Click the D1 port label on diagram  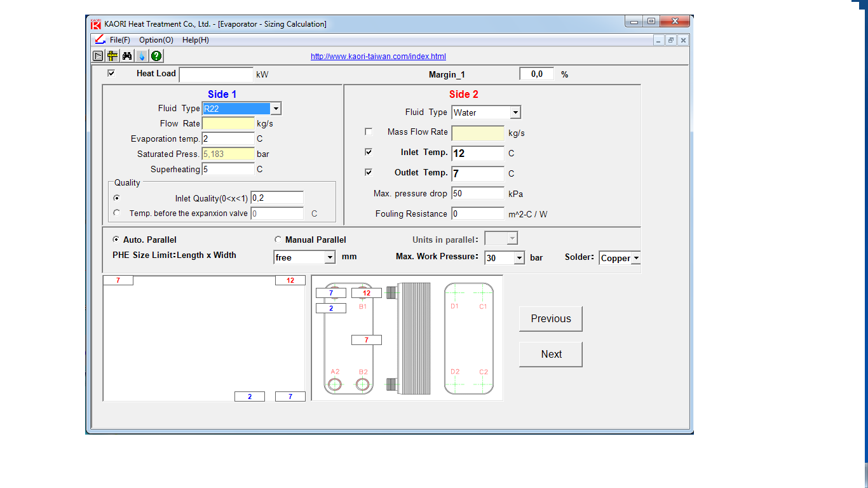point(454,306)
